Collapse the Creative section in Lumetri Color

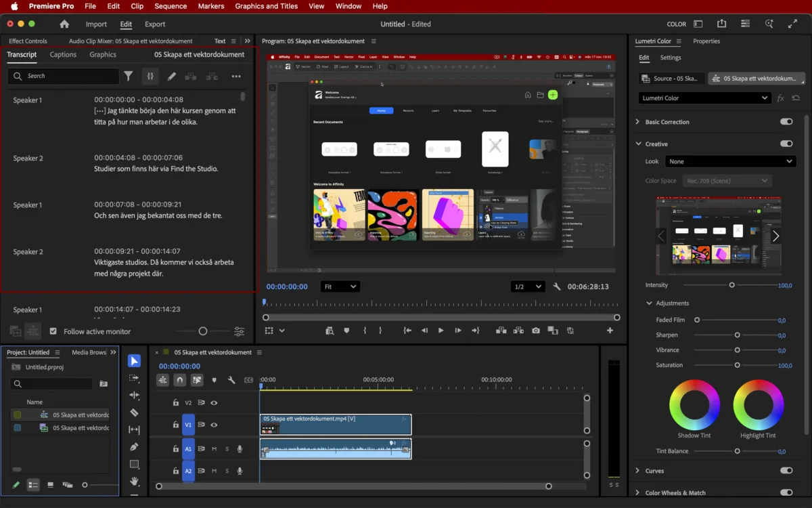coord(637,143)
